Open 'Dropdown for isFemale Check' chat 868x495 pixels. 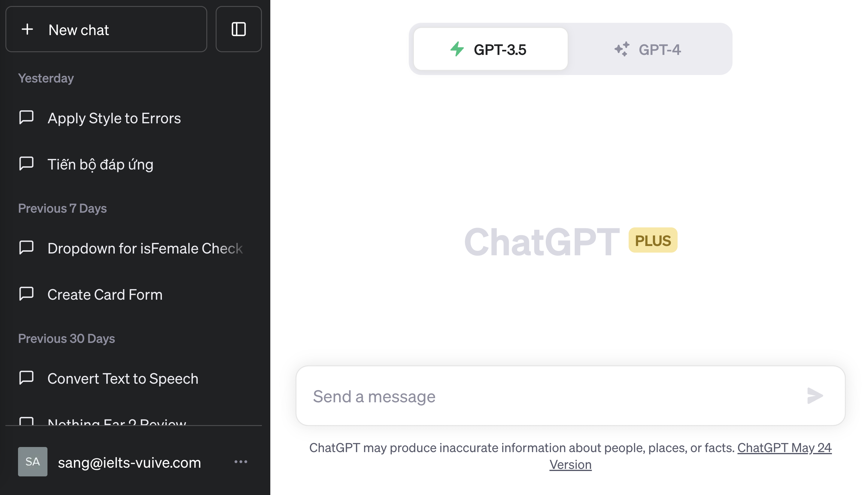(x=145, y=248)
